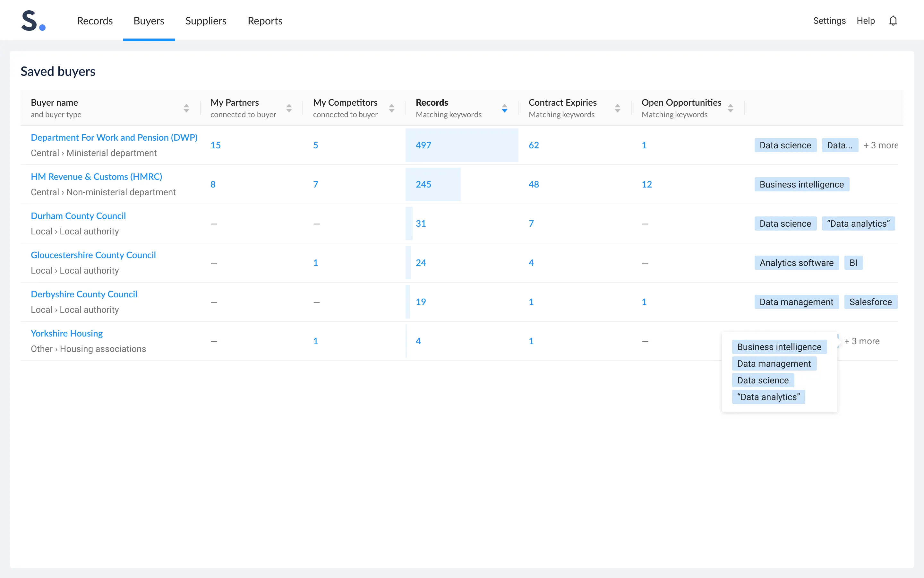Viewport: 924px width, 578px height.
Task: Toggle Records column sort arrows
Action: coord(505,108)
